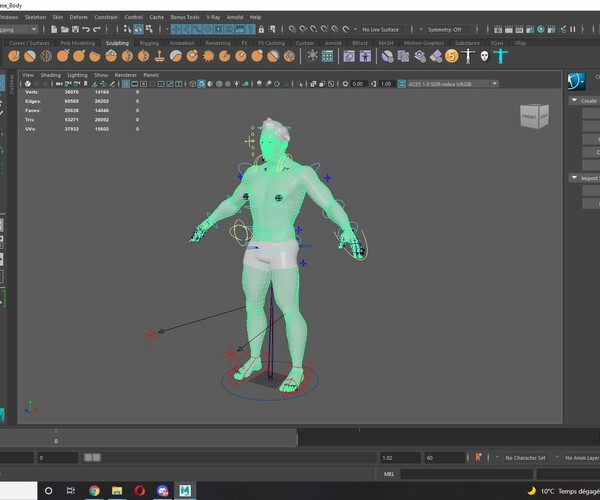Select the Scrape sculpt tool
The image size is (600, 500).
[x=192, y=56]
